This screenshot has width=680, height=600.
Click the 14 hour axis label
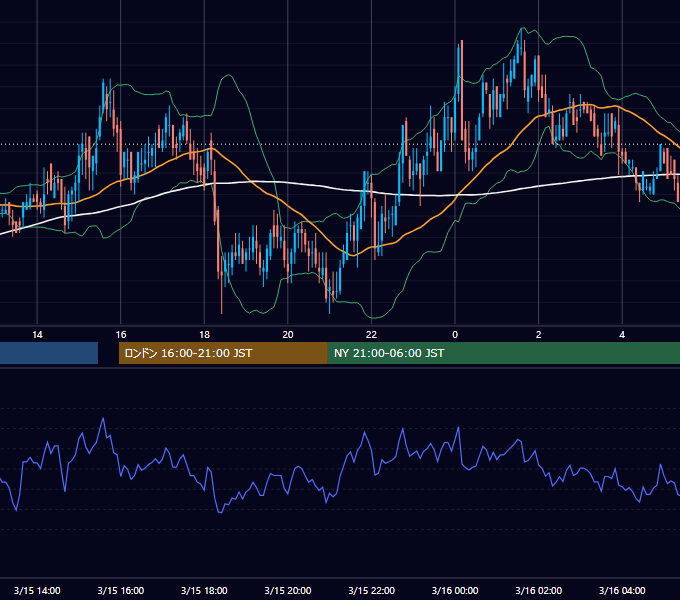click(x=37, y=335)
